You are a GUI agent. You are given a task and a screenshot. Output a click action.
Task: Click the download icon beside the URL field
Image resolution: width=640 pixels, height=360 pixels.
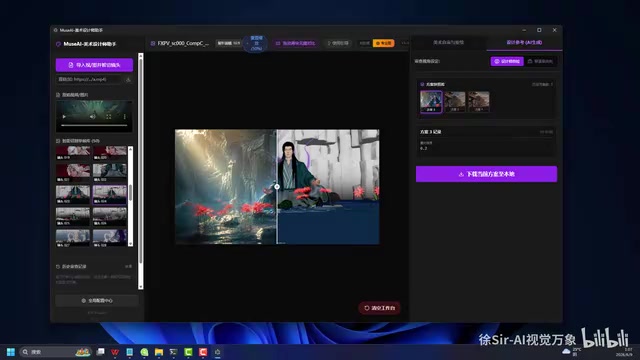click(128, 80)
